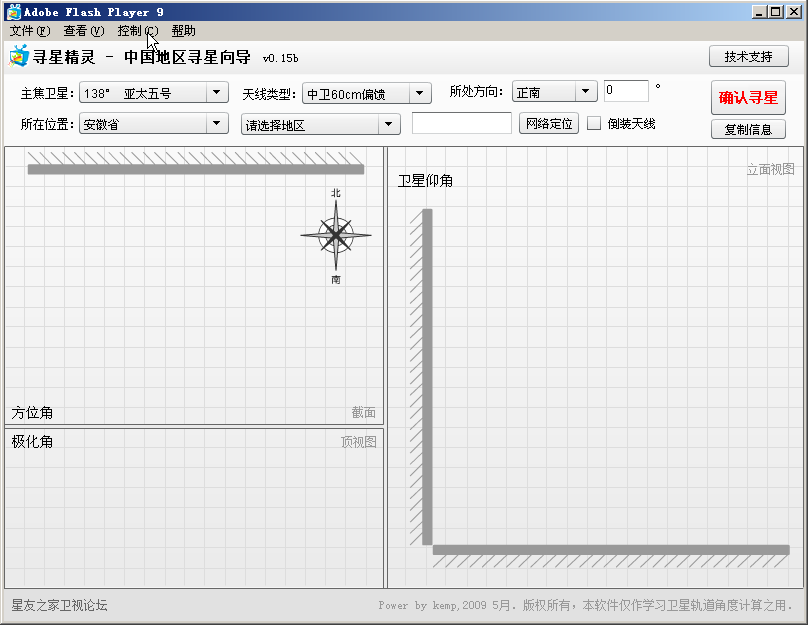
Task: Open the 主焦卫星 satellite dropdown
Action: [219, 92]
